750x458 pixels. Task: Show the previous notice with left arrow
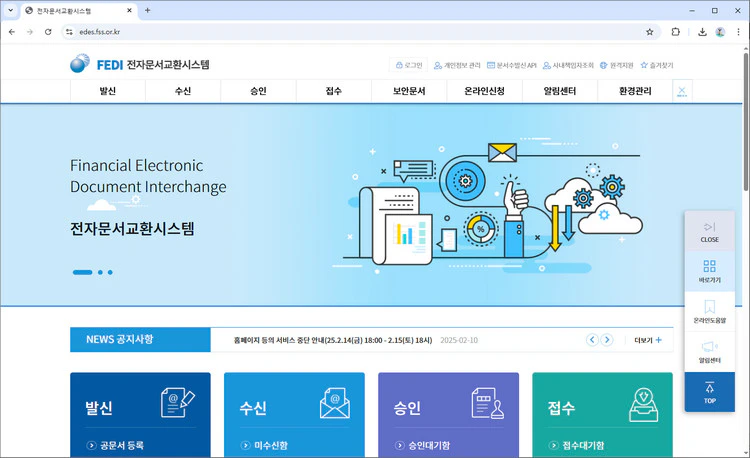click(x=592, y=340)
